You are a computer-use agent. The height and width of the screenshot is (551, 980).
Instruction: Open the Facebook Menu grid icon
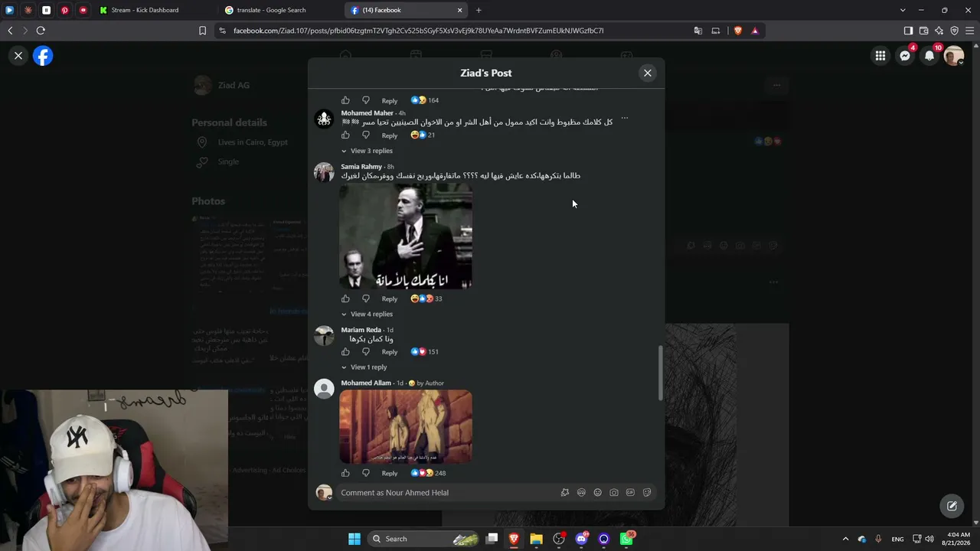(x=880, y=56)
